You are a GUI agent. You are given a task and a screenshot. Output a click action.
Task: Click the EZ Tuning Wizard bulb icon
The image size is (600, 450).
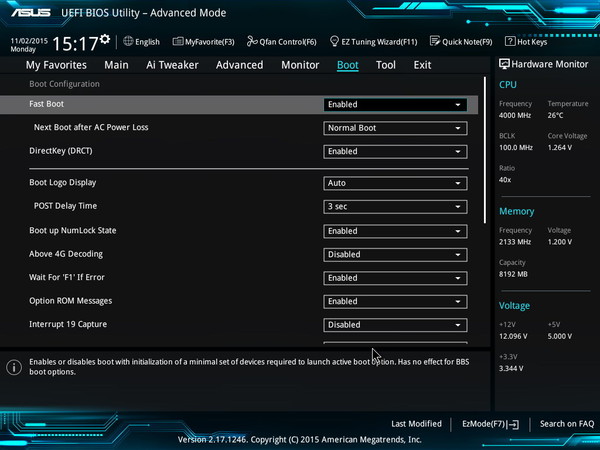tap(334, 41)
